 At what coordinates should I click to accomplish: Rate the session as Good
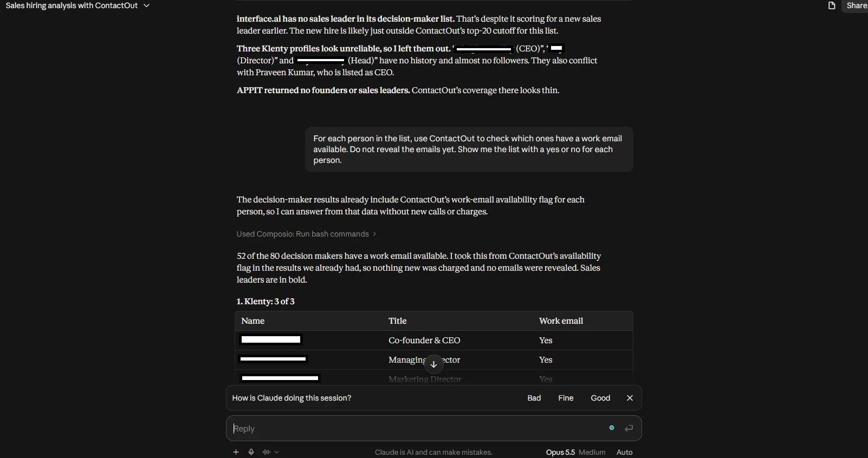[600, 398]
